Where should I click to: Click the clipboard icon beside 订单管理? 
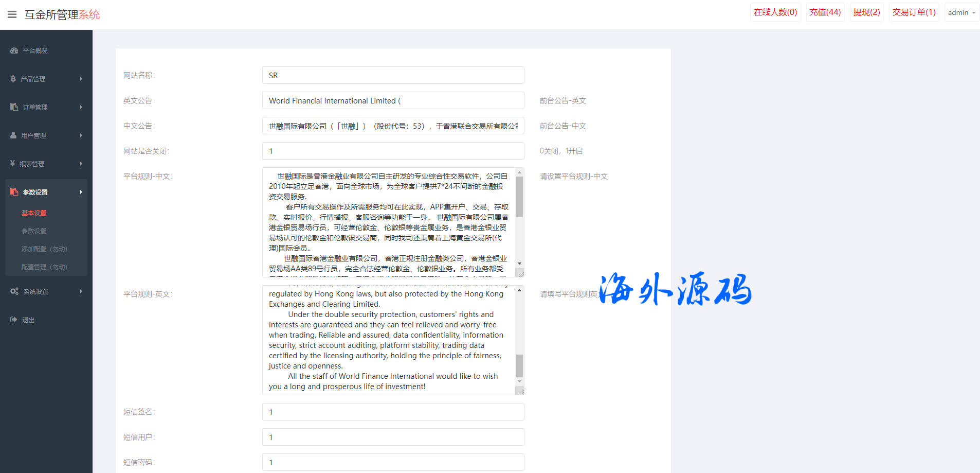click(x=14, y=107)
